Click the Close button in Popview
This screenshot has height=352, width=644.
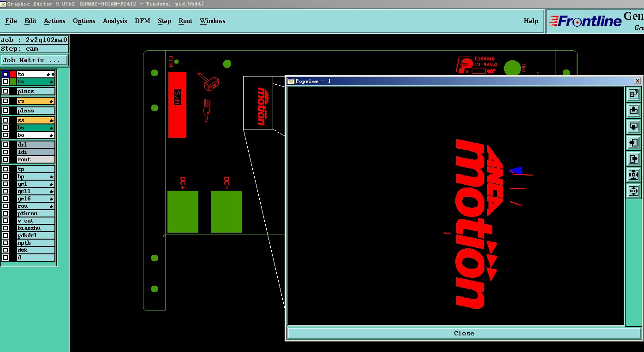[464, 333]
